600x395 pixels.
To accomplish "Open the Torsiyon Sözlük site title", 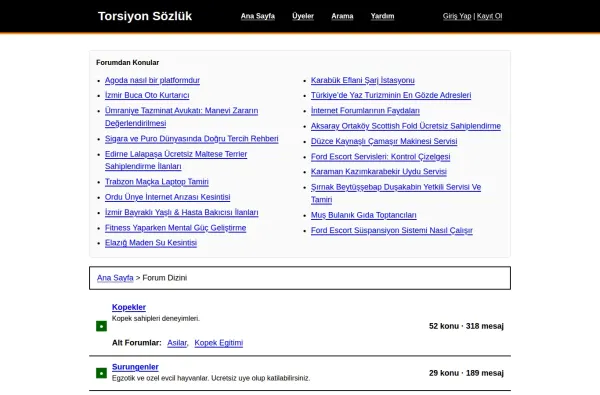I will pos(145,16).
